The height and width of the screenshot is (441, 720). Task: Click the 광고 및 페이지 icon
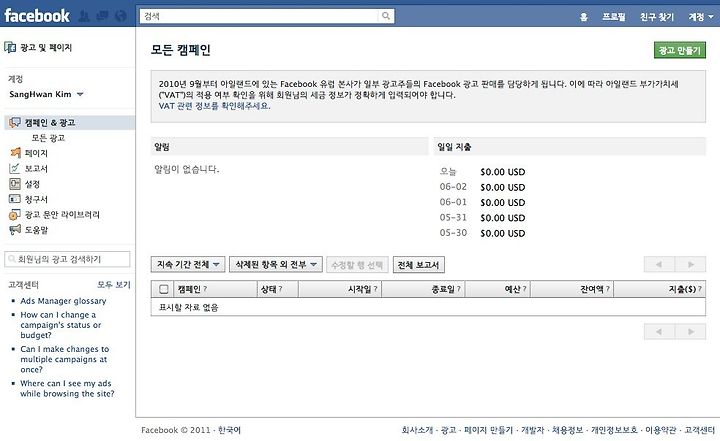pyautogui.click(x=10, y=47)
